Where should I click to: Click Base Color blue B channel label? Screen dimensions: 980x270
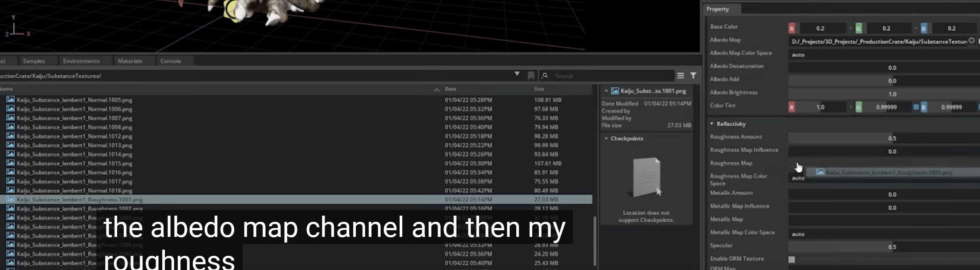click(x=923, y=28)
